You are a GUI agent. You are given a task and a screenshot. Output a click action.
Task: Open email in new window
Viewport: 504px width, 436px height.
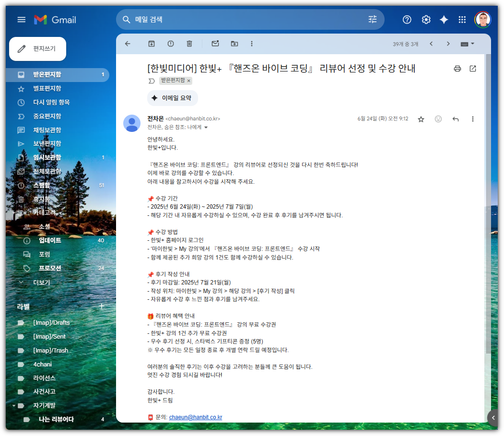pos(472,69)
